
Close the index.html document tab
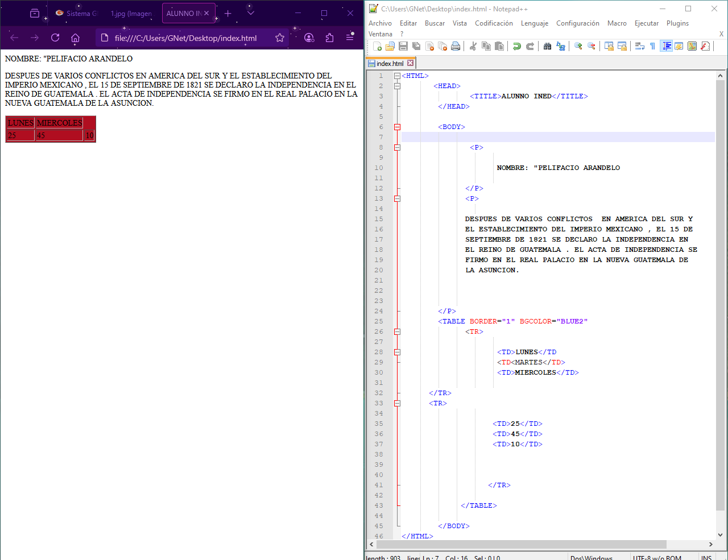click(x=410, y=63)
